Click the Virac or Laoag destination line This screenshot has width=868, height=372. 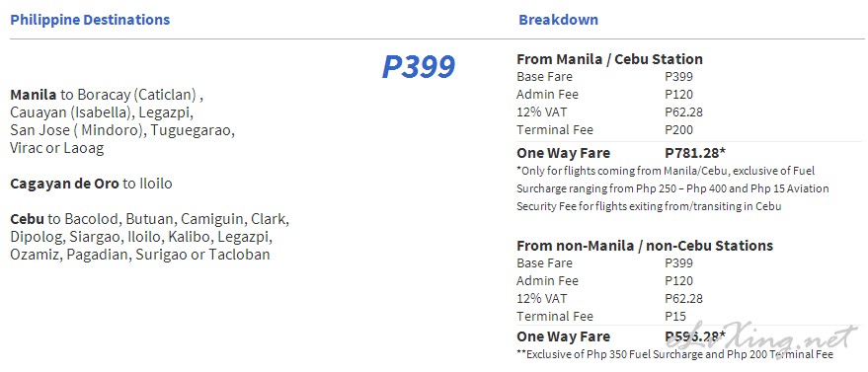point(57,149)
